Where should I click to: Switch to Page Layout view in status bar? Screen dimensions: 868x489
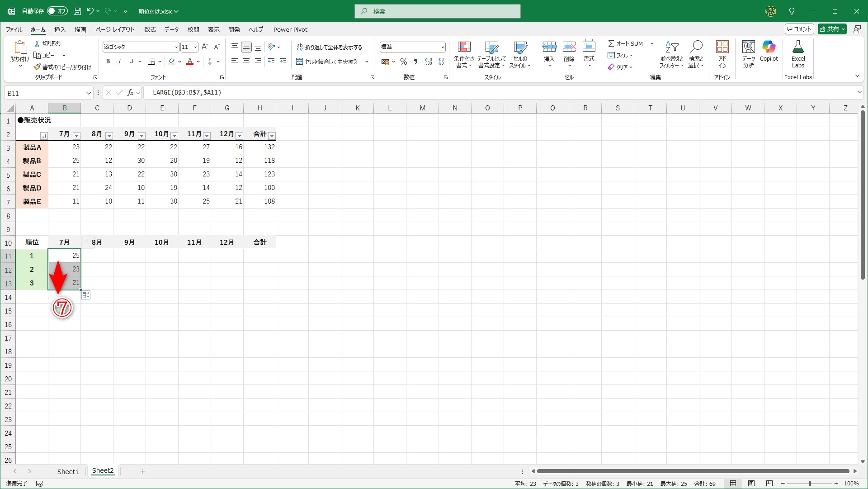(751, 484)
